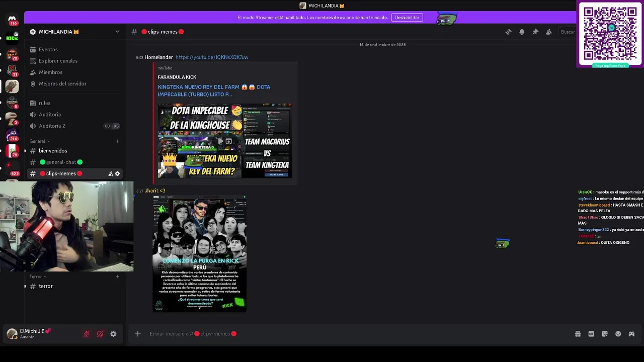Click the gift icon in message bar
Screen dimensions: 644x362
click(578, 334)
